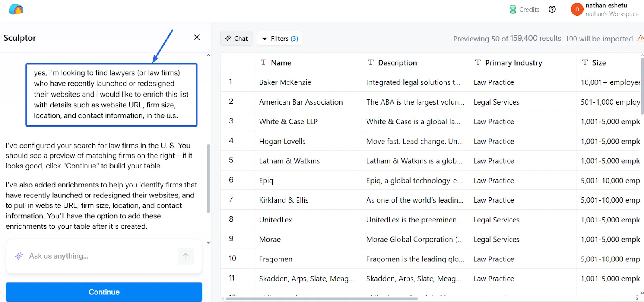Open the Credits balance
The image size is (644, 302).
[524, 9]
